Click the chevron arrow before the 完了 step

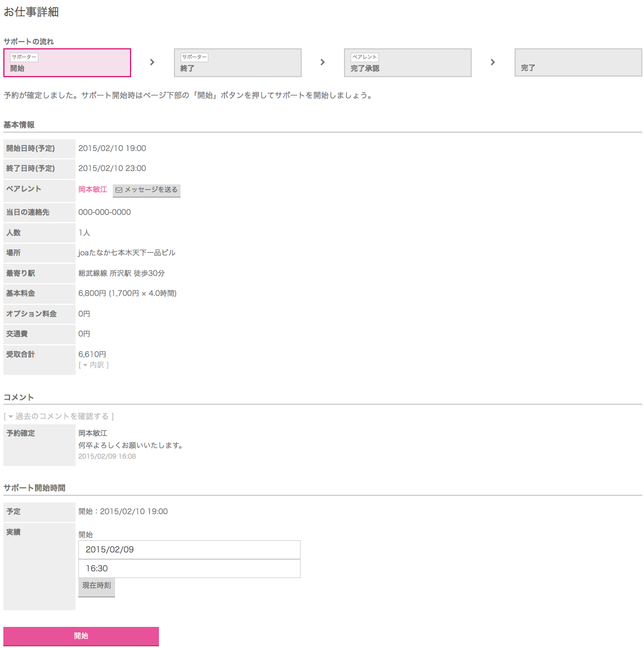(492, 62)
